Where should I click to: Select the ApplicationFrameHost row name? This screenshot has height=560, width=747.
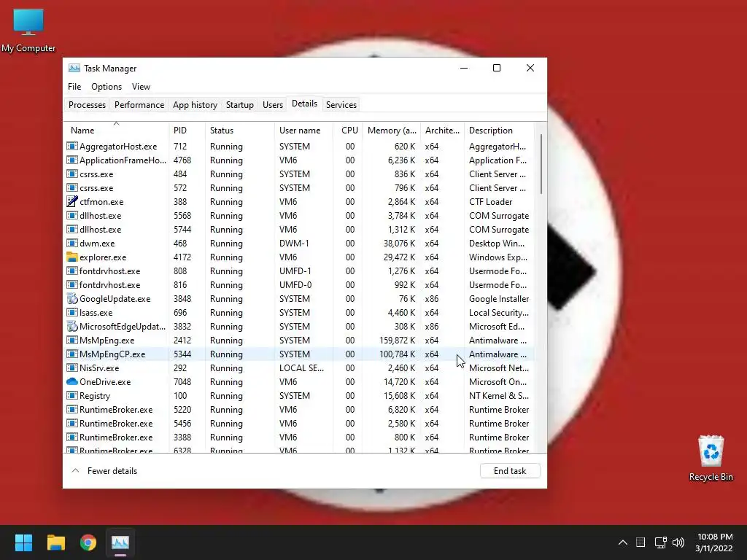point(123,160)
